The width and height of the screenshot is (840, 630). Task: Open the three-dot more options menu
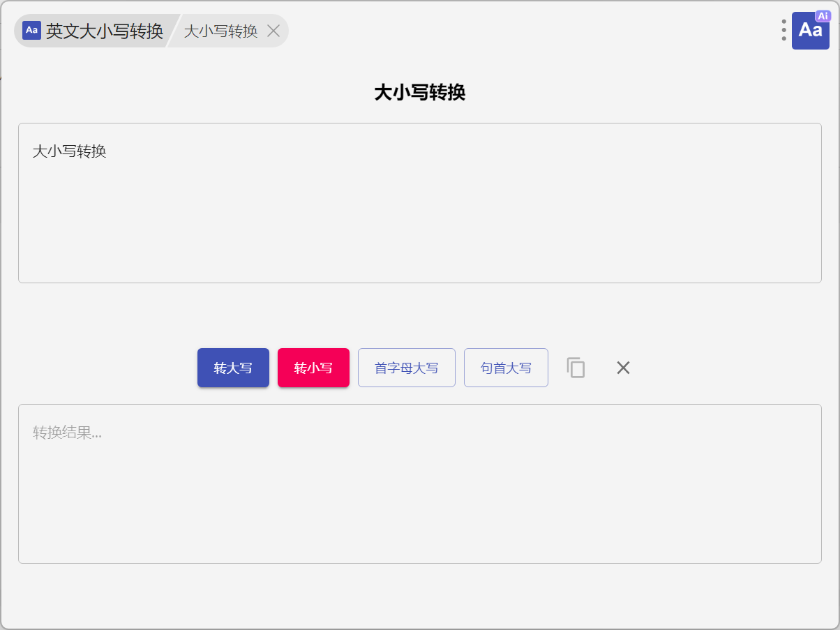[784, 30]
